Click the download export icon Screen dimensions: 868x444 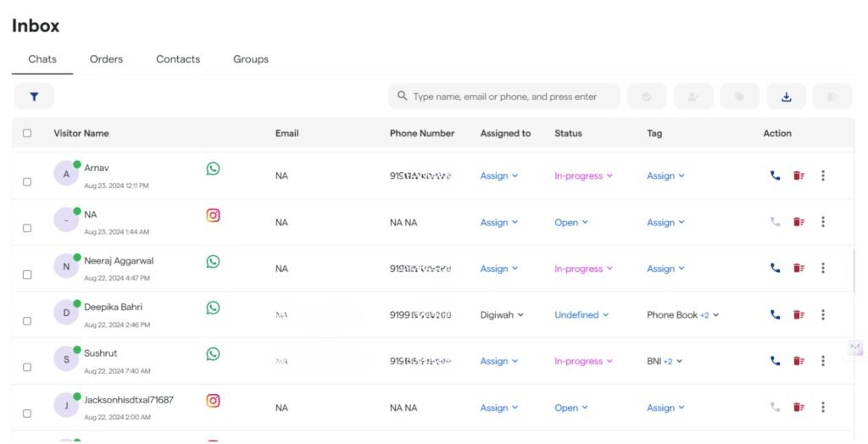[x=786, y=97]
